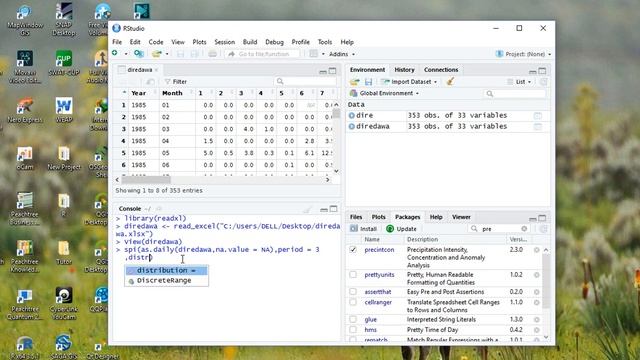Open the Addins dropdown
Viewport: 640px width, 360px height.
click(x=342, y=54)
